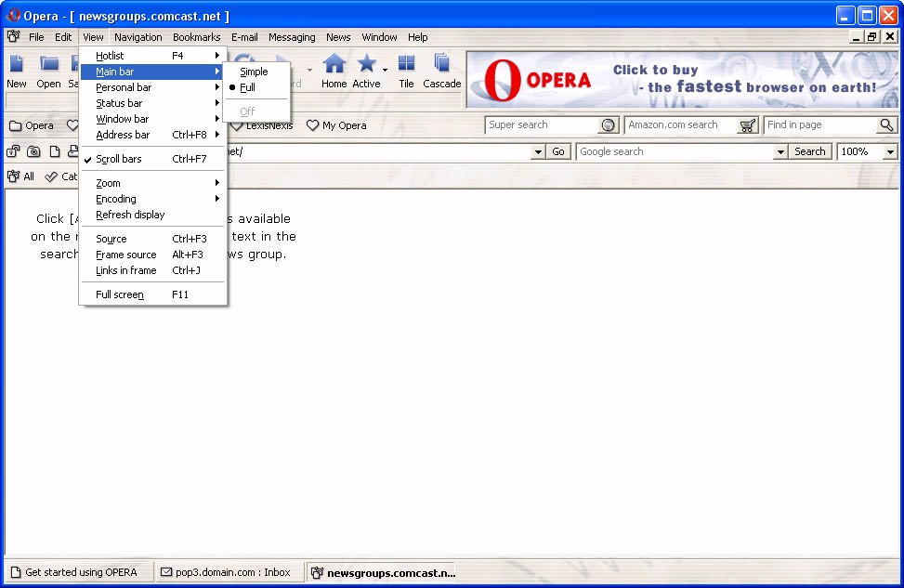This screenshot has height=588, width=904.
Task: Click the Amazon shopping cart search icon
Action: coord(748,125)
